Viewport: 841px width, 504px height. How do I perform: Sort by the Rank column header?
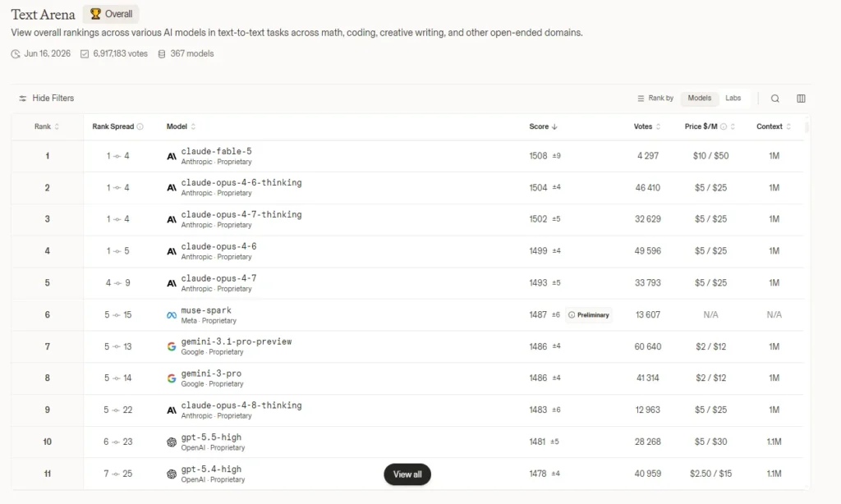(x=47, y=126)
